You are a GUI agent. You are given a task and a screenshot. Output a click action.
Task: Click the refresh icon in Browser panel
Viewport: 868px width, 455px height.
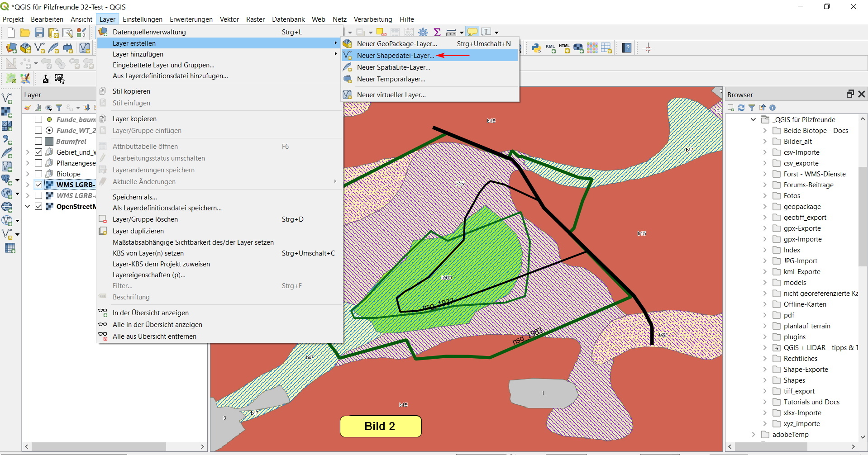741,108
